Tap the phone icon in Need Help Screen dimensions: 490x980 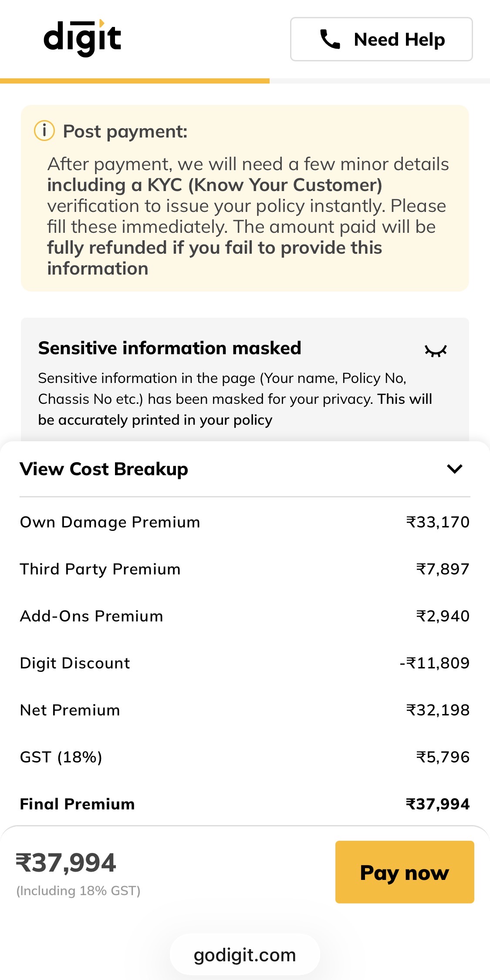(x=330, y=39)
